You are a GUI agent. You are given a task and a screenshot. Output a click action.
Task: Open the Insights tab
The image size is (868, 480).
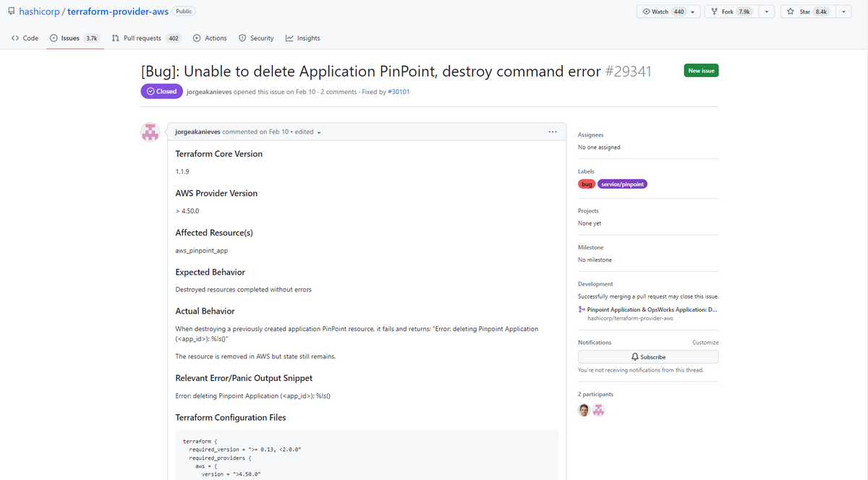(302, 38)
